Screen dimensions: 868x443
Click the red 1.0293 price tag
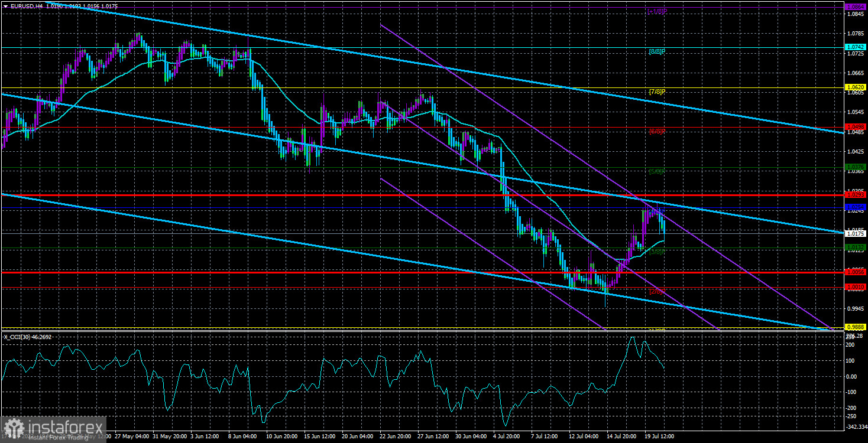tap(856, 194)
